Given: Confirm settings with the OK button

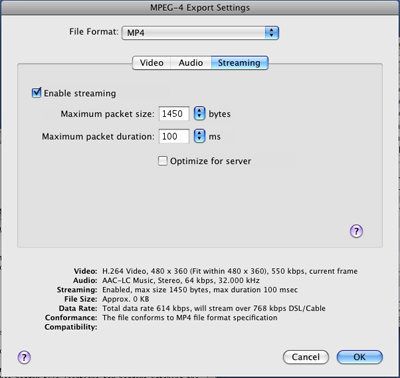Looking at the screenshot, I should tap(359, 357).
